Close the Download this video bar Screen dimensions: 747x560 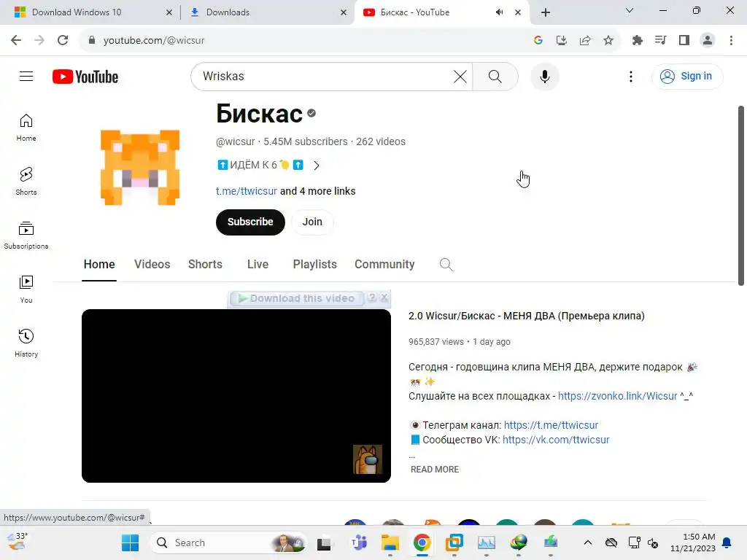(x=384, y=298)
